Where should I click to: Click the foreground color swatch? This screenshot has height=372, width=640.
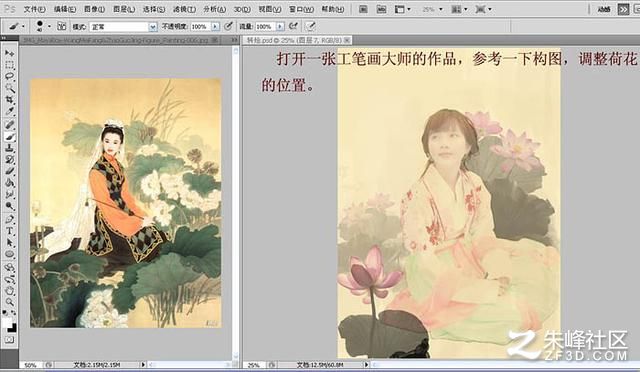pyautogui.click(x=7, y=323)
